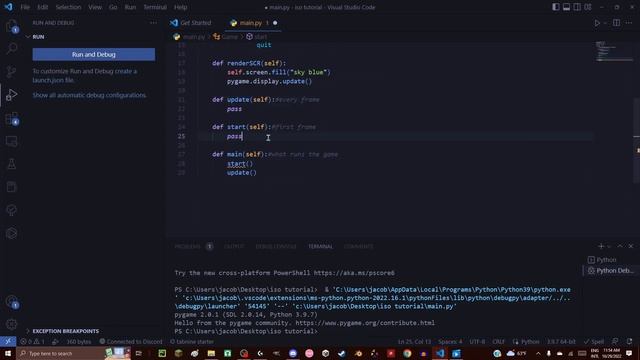Toggle Secondary Side Bar layout icon
Viewport: 640px width, 360px height.
(x=577, y=7)
